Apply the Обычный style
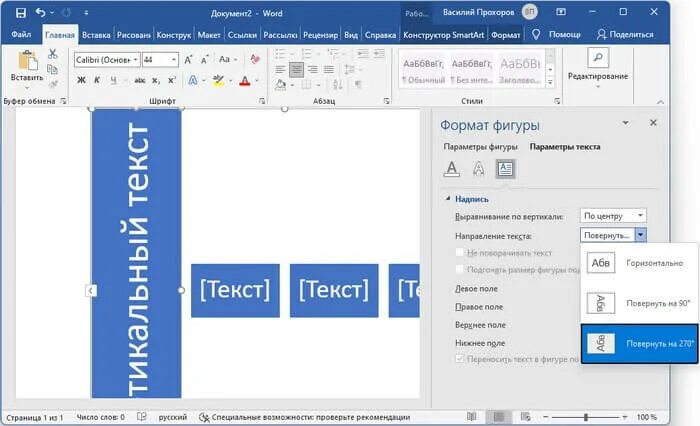Image resolution: width=700 pixels, height=426 pixels. 423,71
